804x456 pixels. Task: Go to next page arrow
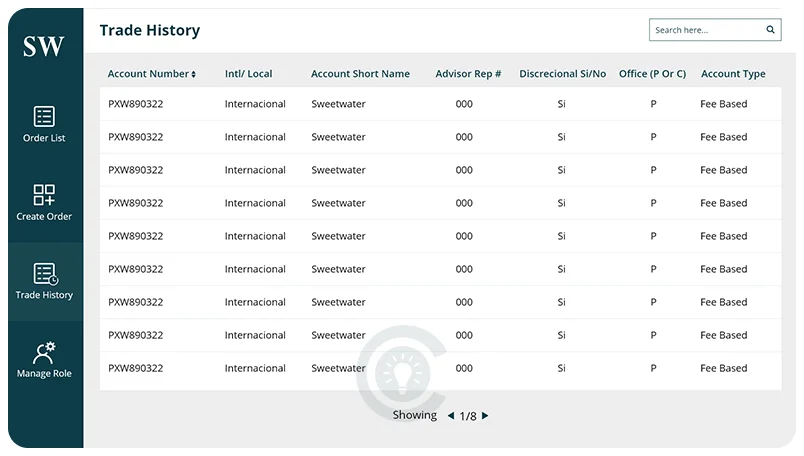(485, 415)
